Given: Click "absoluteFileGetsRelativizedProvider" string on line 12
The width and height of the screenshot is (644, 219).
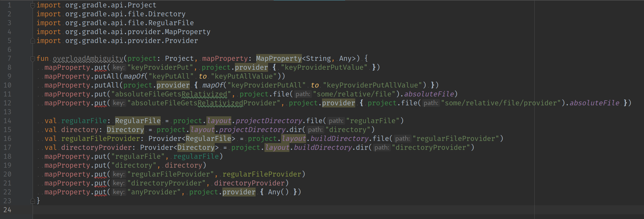Looking at the screenshot, I should (x=204, y=103).
